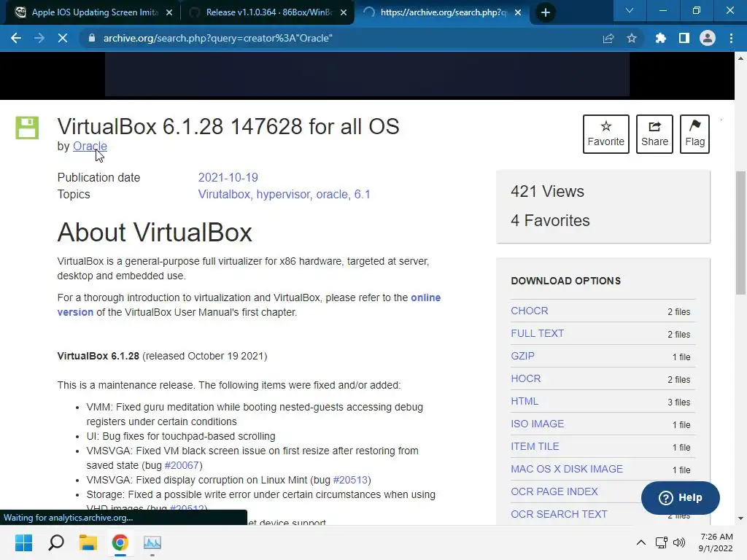Open the performance monitor taskbar app
Image resolution: width=747 pixels, height=560 pixels.
tap(152, 542)
